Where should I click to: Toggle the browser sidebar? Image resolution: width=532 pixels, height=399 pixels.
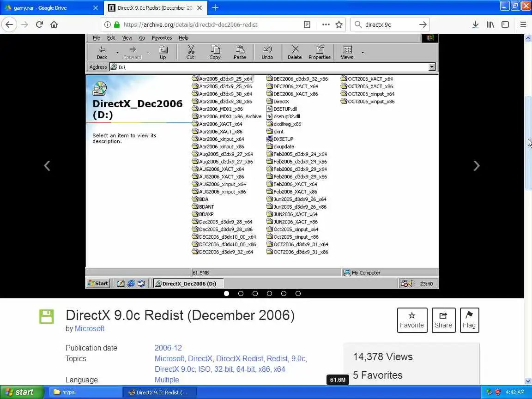505,24
